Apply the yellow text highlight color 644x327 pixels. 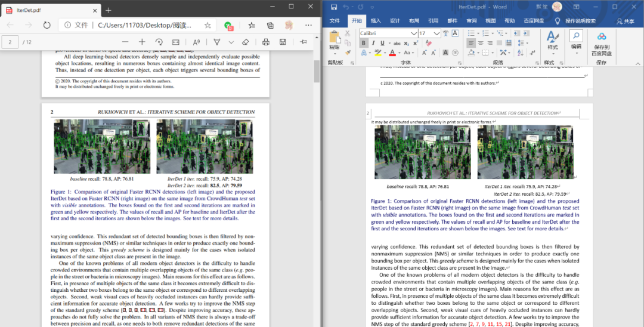click(377, 53)
